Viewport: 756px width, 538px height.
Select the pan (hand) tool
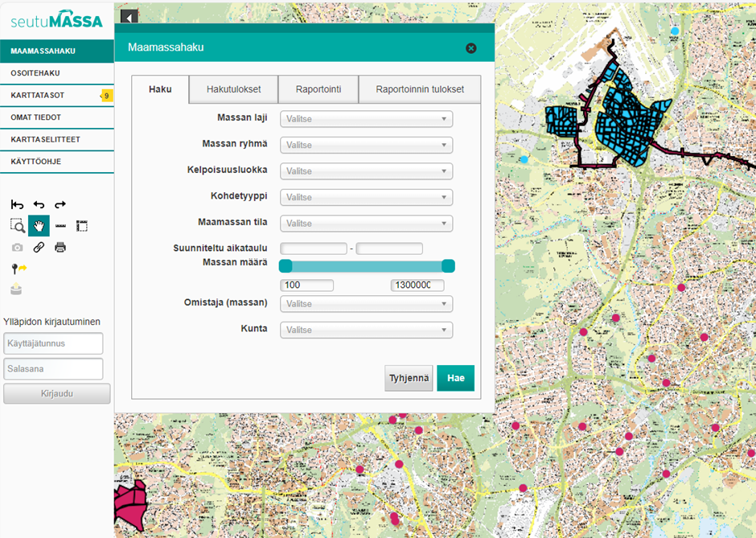coord(39,226)
